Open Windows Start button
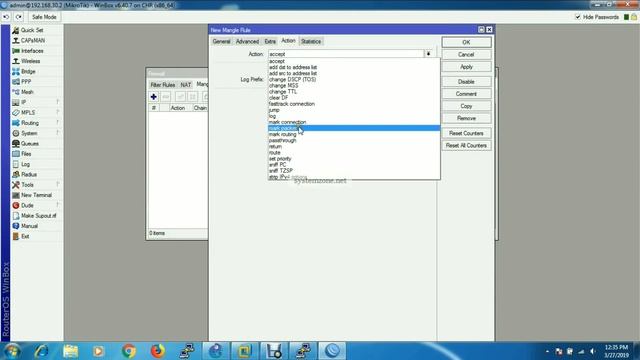Image resolution: width=640 pixels, height=360 pixels. (11, 351)
